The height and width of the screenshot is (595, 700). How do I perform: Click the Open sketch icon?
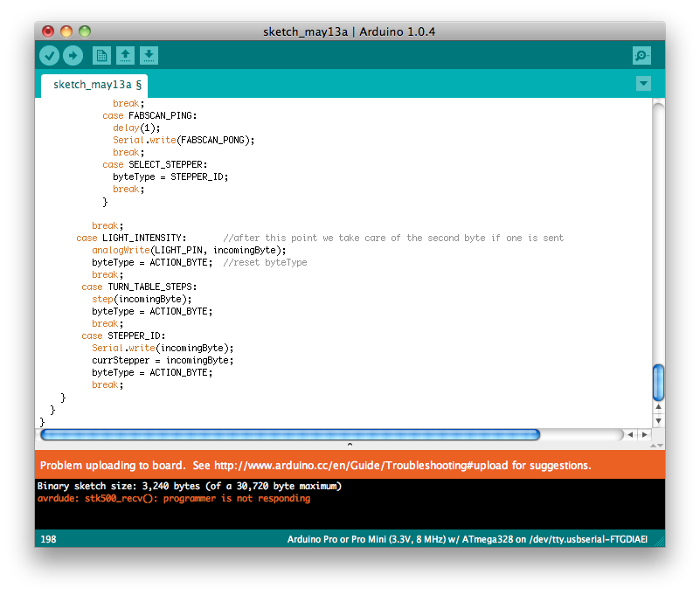point(125,55)
